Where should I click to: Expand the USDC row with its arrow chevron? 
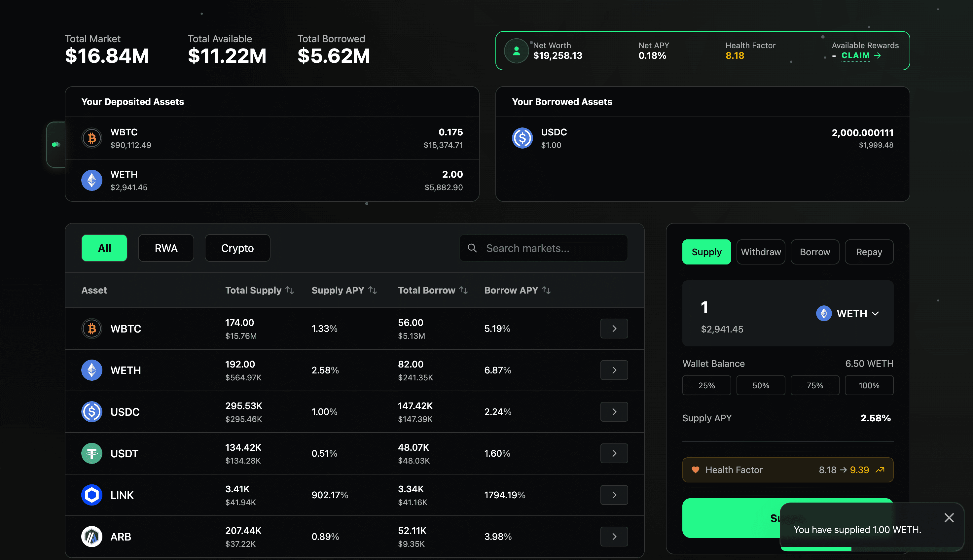click(x=614, y=411)
